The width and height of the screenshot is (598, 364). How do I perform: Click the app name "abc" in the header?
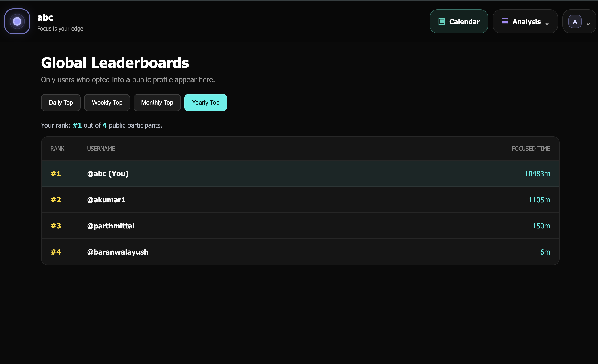[x=45, y=17]
